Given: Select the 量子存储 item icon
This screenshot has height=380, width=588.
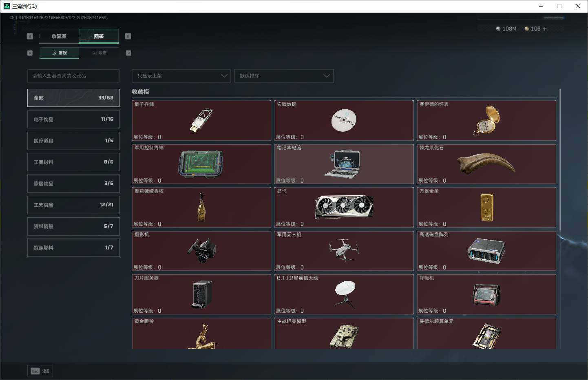Looking at the screenshot, I should coord(201,120).
